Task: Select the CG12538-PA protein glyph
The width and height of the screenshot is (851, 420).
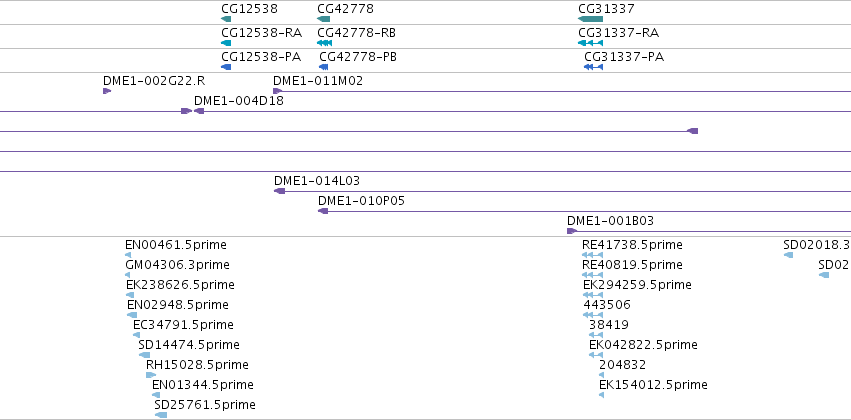Action: pyautogui.click(x=226, y=67)
